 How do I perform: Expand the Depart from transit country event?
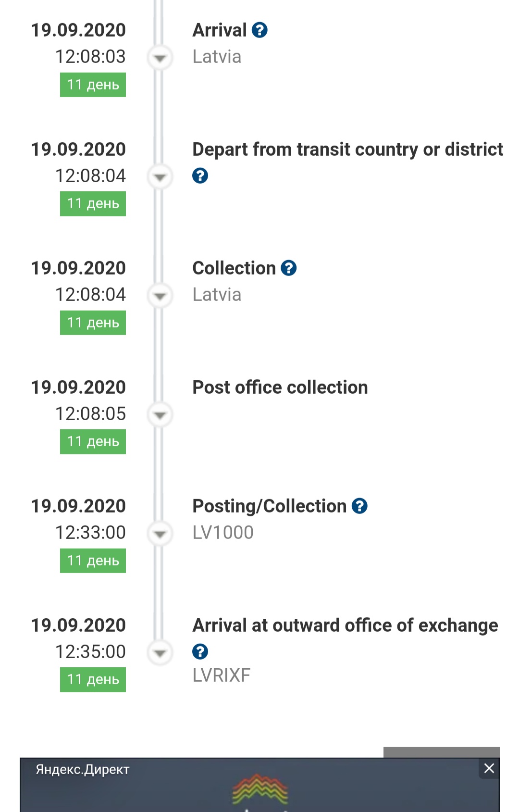(x=160, y=177)
